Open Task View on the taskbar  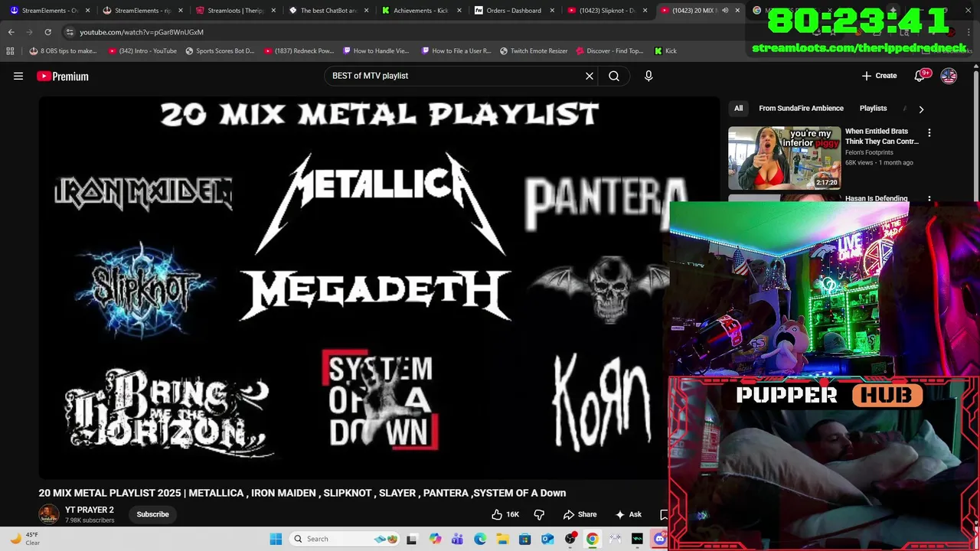tap(412, 539)
